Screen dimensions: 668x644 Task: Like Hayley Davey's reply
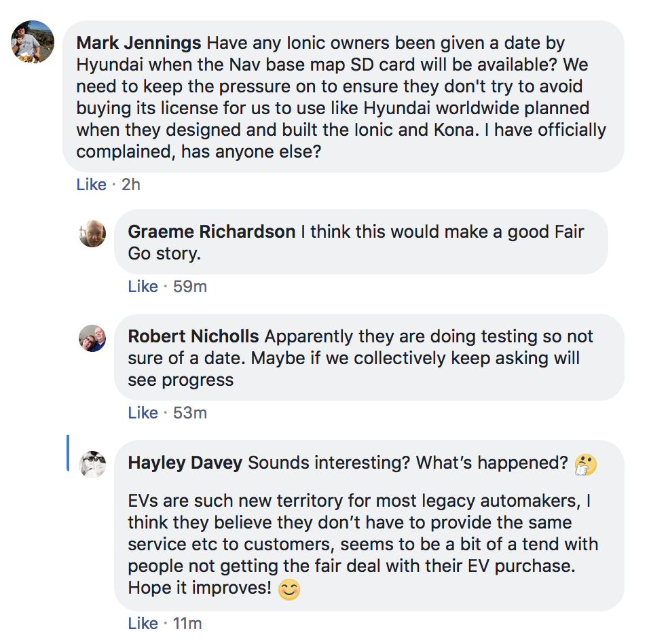[143, 624]
